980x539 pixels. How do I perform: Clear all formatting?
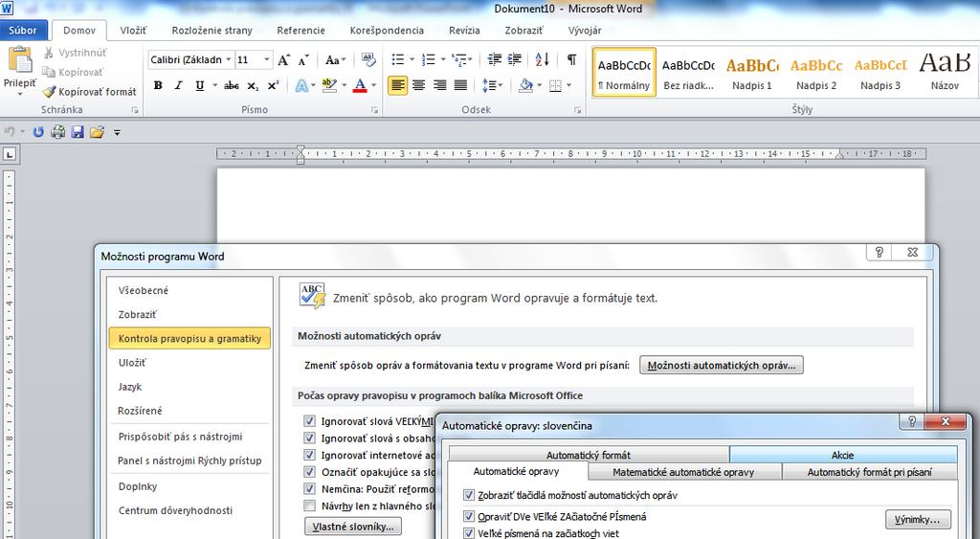pyautogui.click(x=368, y=60)
